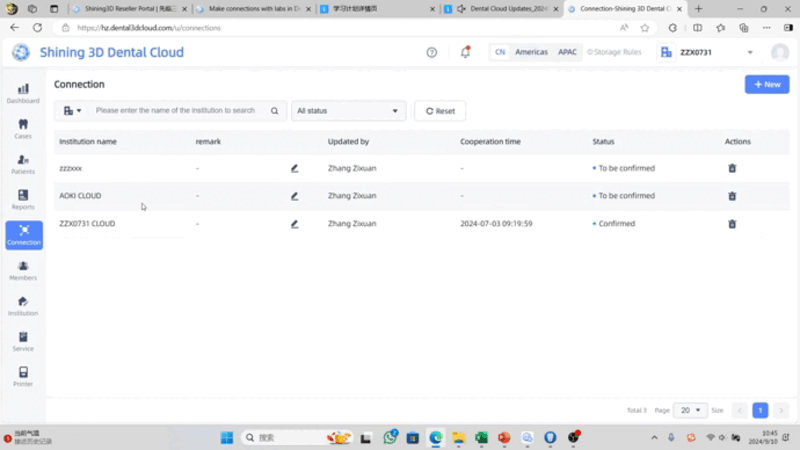Open Members in the sidebar
Viewport: 800px width, 450px height.
click(x=23, y=270)
